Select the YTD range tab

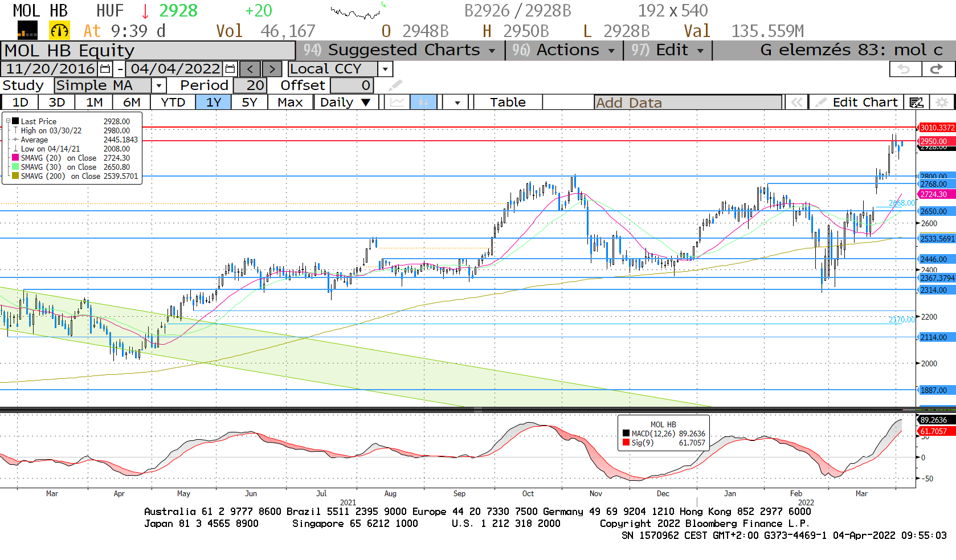coord(173,103)
